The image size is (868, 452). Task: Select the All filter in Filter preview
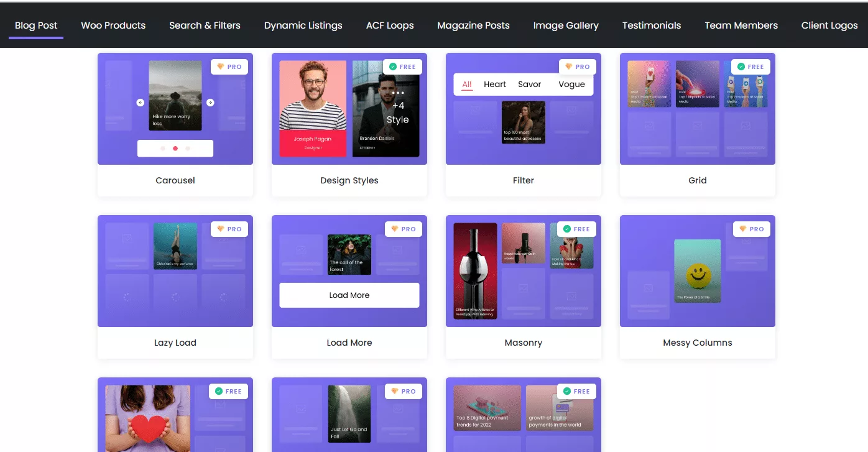point(467,85)
